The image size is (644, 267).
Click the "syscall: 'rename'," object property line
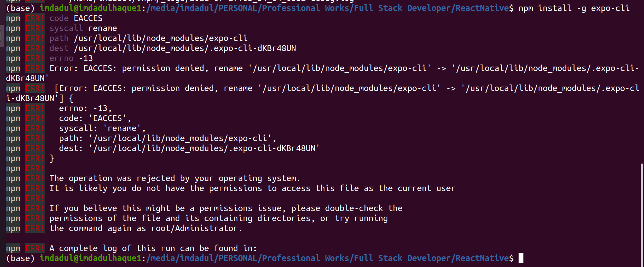point(102,128)
